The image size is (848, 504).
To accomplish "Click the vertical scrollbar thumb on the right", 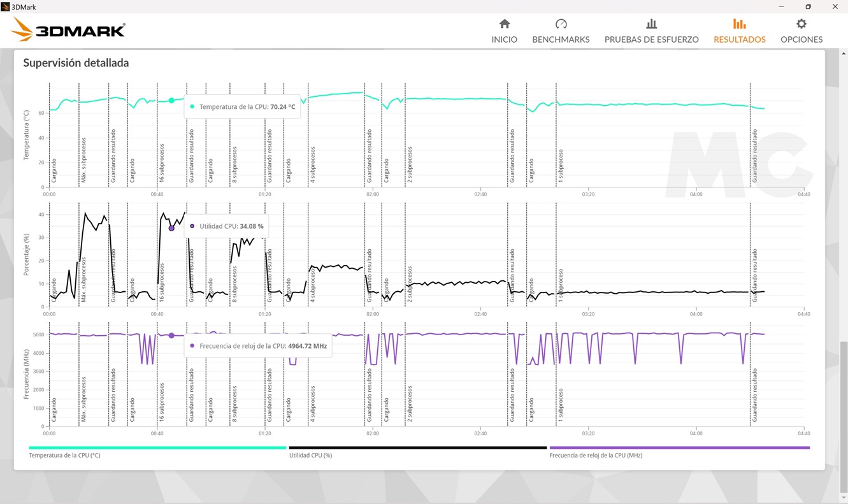I will click(844, 414).
